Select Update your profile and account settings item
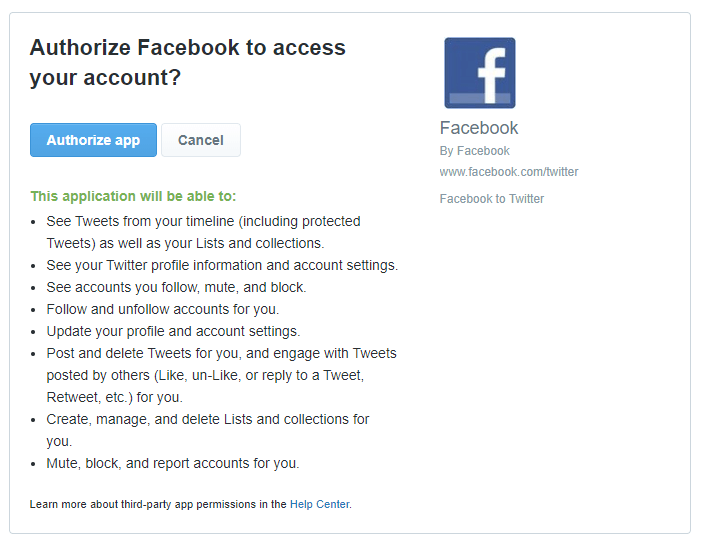 (x=174, y=331)
